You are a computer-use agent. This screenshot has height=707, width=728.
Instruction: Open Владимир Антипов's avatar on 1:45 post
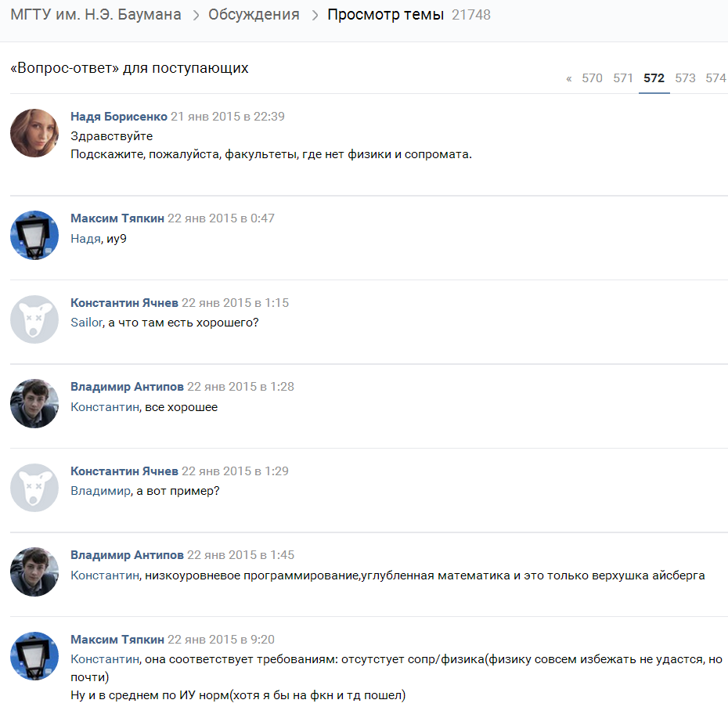34,572
